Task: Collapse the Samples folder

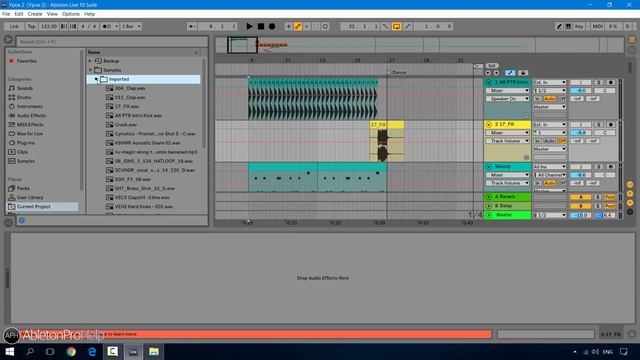Action: (90, 70)
